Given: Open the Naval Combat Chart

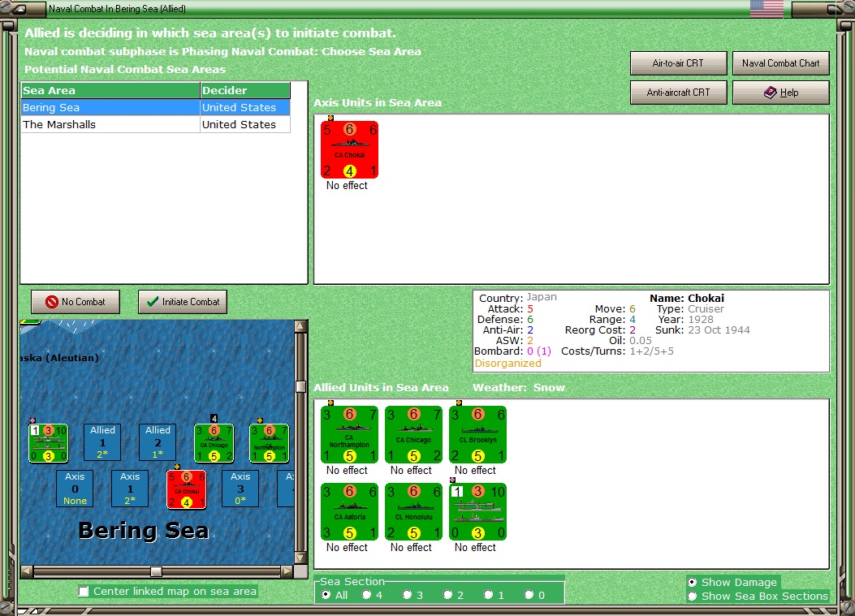Looking at the screenshot, I should point(780,63).
